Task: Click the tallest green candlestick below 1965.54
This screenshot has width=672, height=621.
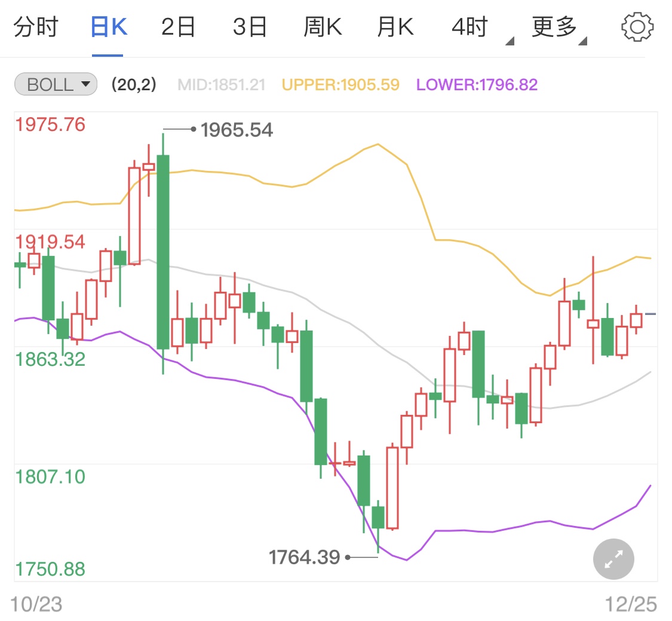Action: click(163, 252)
